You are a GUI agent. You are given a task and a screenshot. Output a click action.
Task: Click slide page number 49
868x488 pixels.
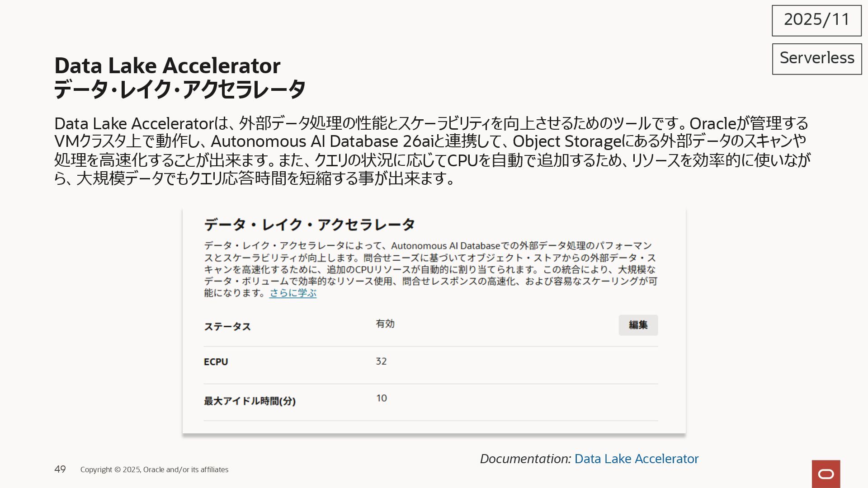60,469
